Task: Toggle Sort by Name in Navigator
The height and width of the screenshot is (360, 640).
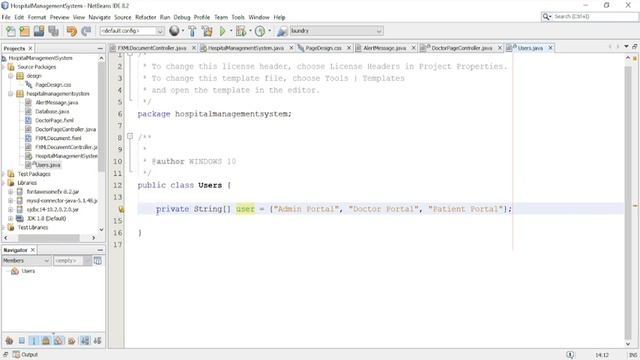Action: (85, 340)
